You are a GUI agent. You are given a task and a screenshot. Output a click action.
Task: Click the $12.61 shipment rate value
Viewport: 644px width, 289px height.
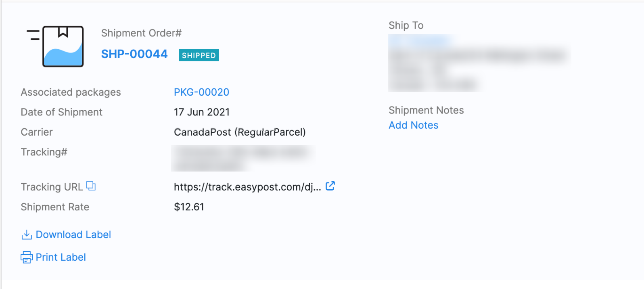[x=189, y=207]
